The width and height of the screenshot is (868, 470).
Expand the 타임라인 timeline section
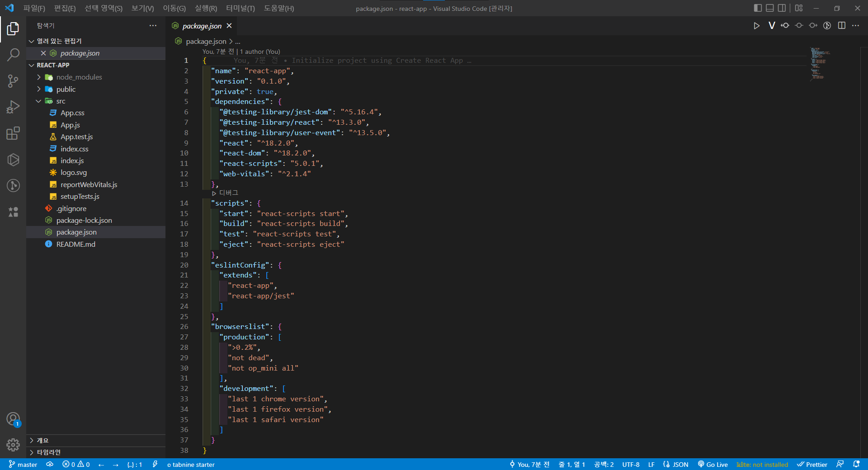click(96, 452)
